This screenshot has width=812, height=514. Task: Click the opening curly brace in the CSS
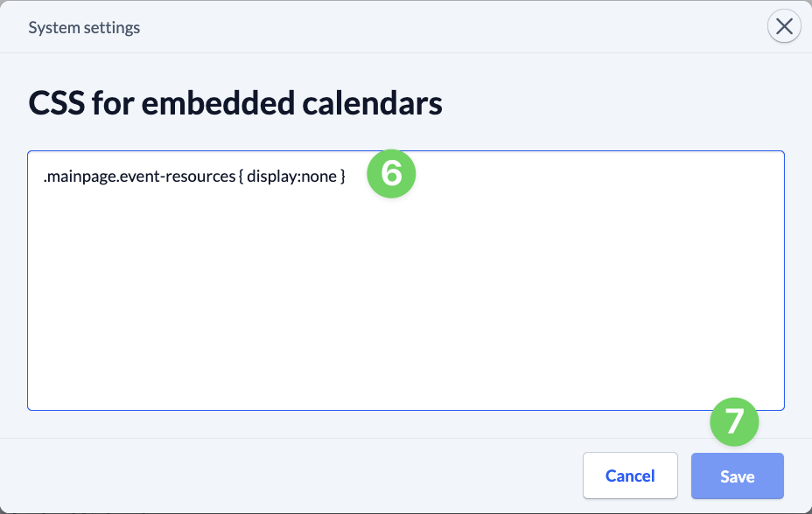pos(241,177)
